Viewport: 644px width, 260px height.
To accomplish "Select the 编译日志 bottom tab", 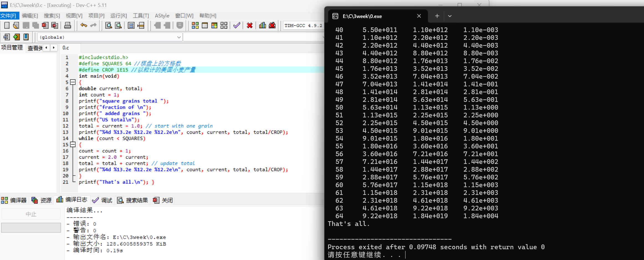I will click(72, 200).
